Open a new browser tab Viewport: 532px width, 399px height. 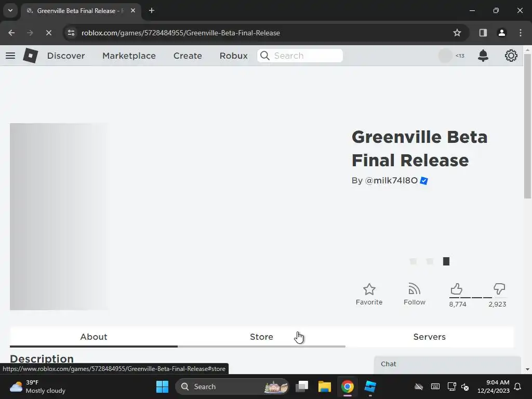152,10
